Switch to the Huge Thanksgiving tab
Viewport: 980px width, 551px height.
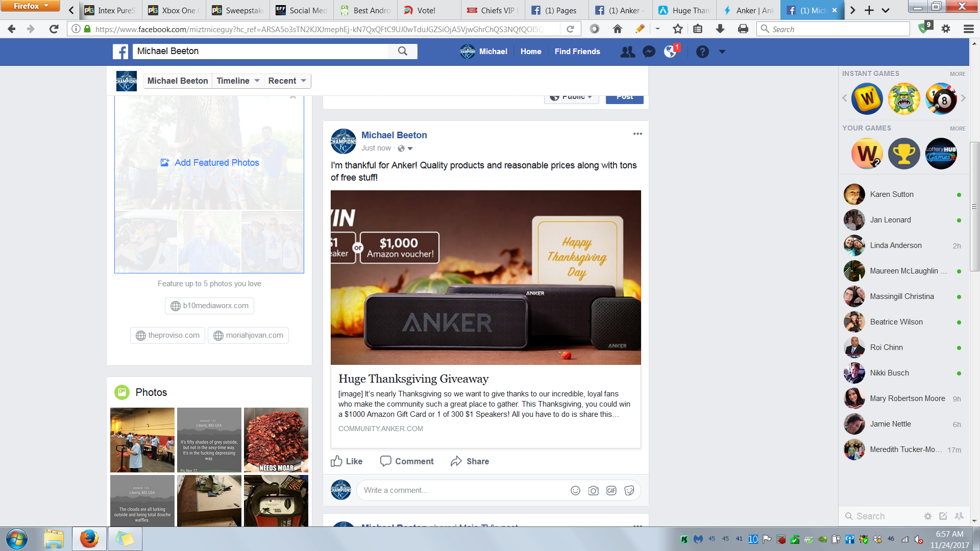click(x=684, y=10)
